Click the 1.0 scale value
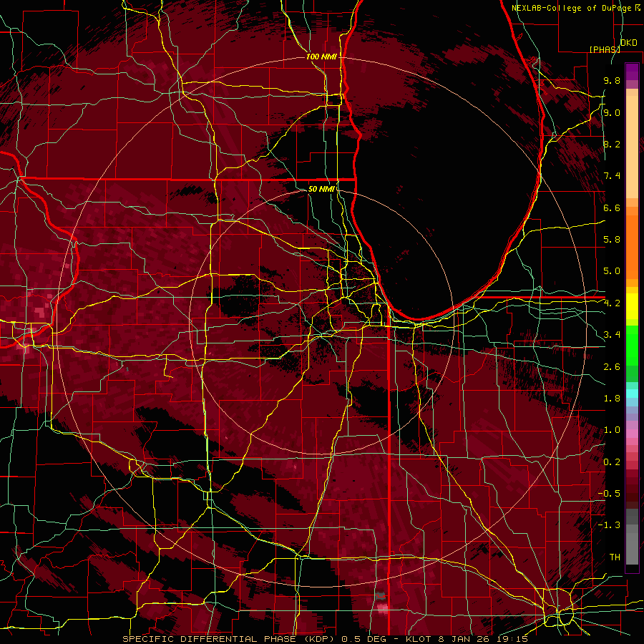The width and height of the screenshot is (644, 644). tap(612, 430)
